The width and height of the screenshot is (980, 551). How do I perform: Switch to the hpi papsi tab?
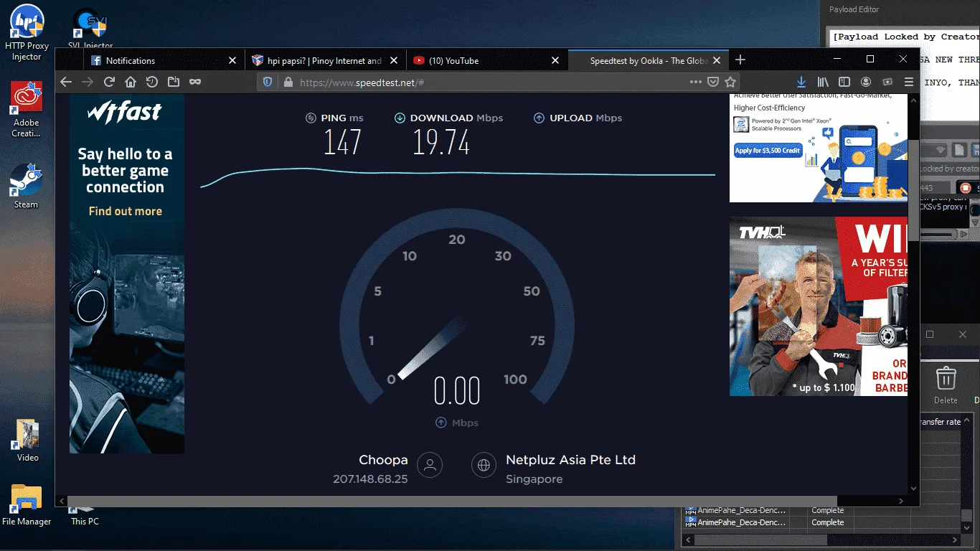coord(326,61)
